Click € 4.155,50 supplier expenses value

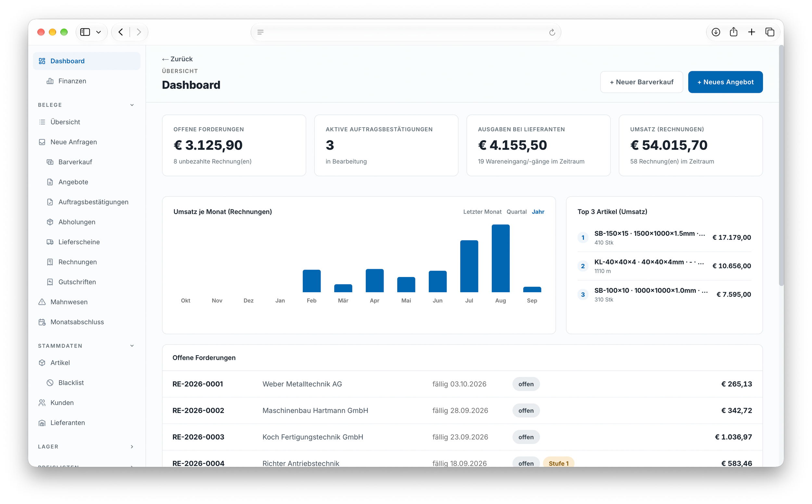click(x=512, y=145)
